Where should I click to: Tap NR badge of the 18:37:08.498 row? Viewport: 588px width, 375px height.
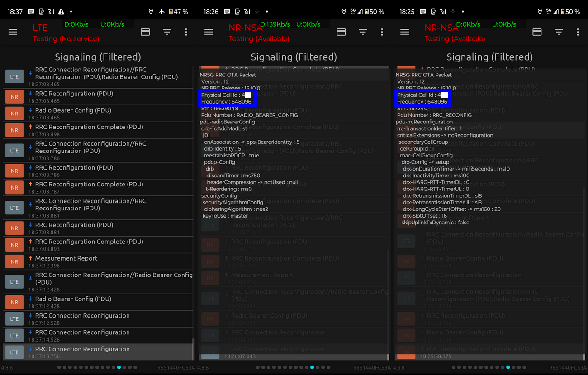point(14,130)
